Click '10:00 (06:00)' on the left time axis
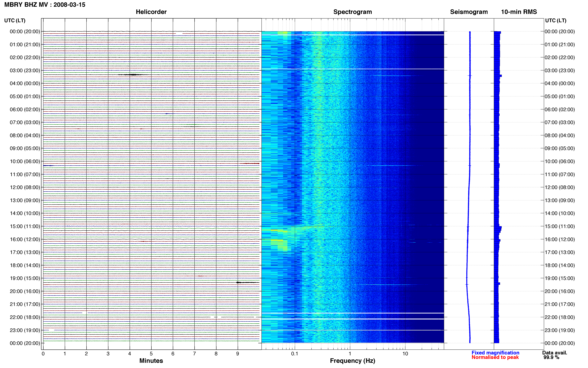The image size is (588, 368). (25, 161)
